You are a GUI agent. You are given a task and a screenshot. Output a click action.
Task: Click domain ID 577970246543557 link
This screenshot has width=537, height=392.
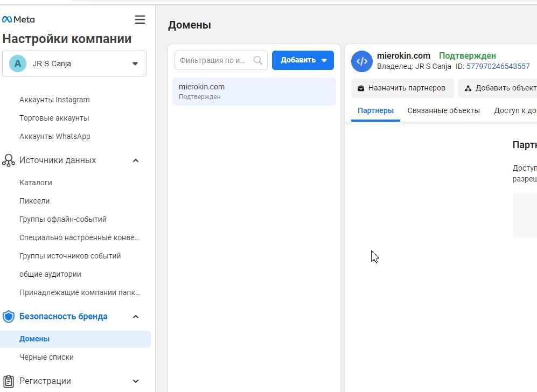pos(498,66)
